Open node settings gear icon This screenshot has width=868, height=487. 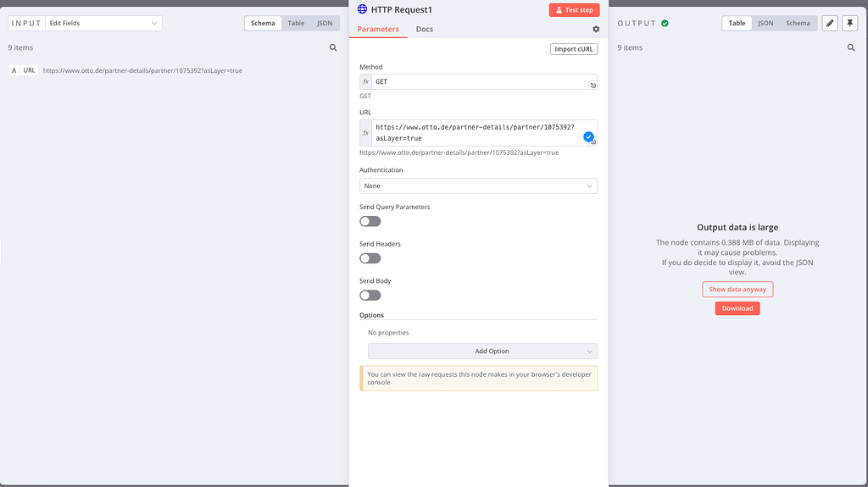tap(596, 30)
